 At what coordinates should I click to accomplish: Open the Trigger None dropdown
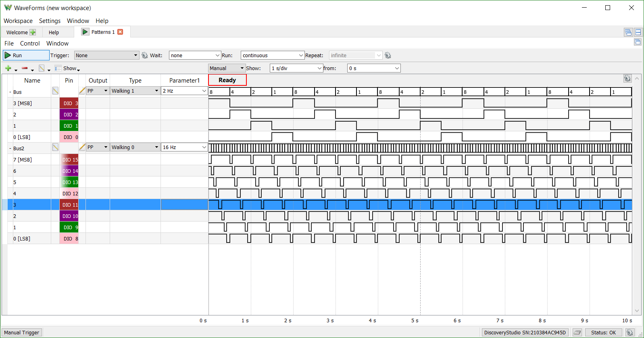[107, 56]
